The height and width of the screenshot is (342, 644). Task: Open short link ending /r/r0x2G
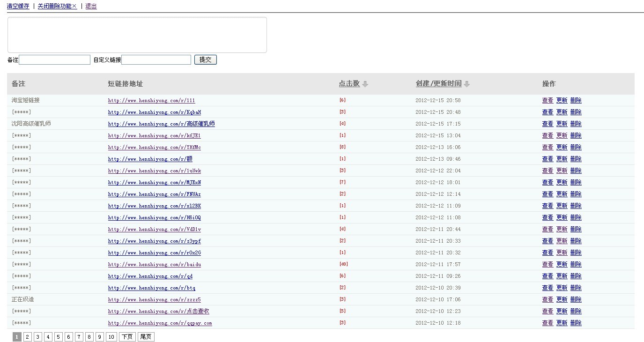(155, 253)
